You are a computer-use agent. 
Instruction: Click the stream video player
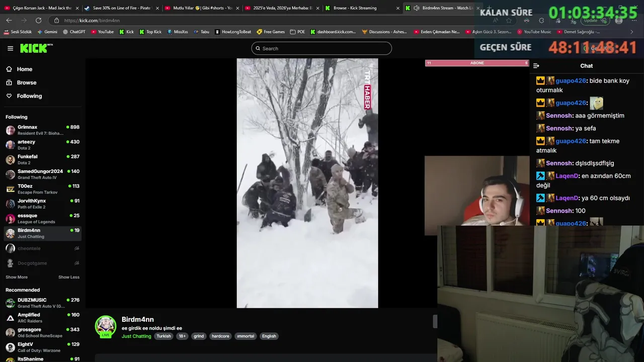click(x=307, y=183)
